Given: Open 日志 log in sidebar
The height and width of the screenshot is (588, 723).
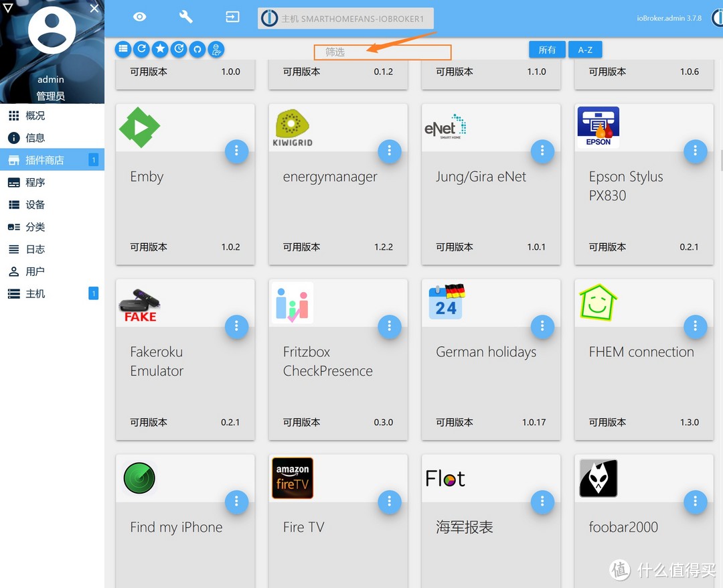Looking at the screenshot, I should pos(52,249).
